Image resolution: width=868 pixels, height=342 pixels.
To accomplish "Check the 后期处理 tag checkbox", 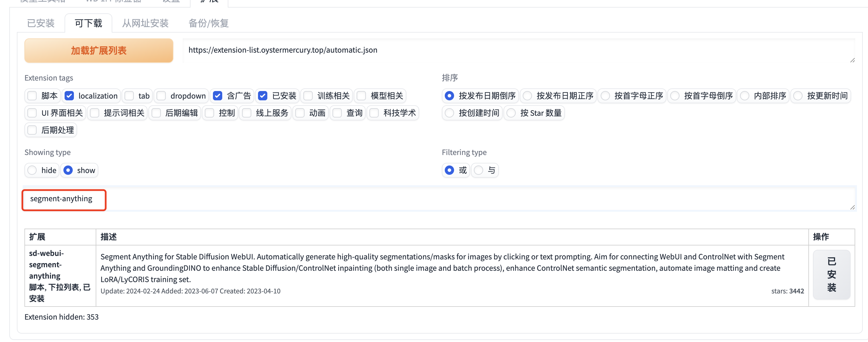I will [x=32, y=130].
